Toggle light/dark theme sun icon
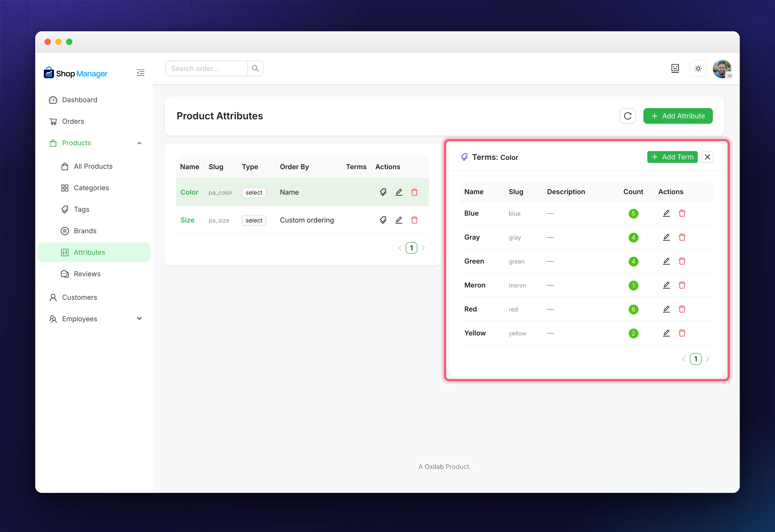Viewport: 775px width, 532px height. 698,69
